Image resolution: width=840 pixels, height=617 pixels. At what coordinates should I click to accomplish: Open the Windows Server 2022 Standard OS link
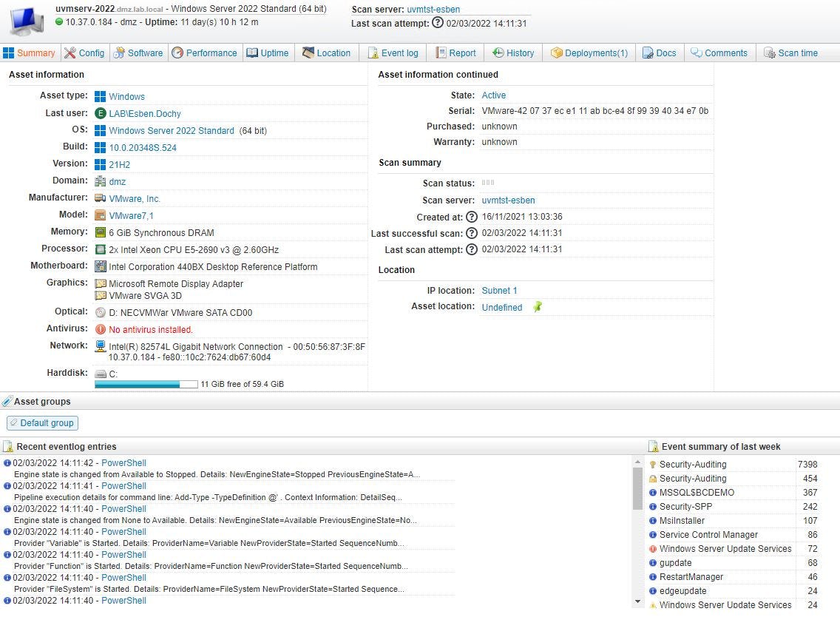pyautogui.click(x=172, y=130)
